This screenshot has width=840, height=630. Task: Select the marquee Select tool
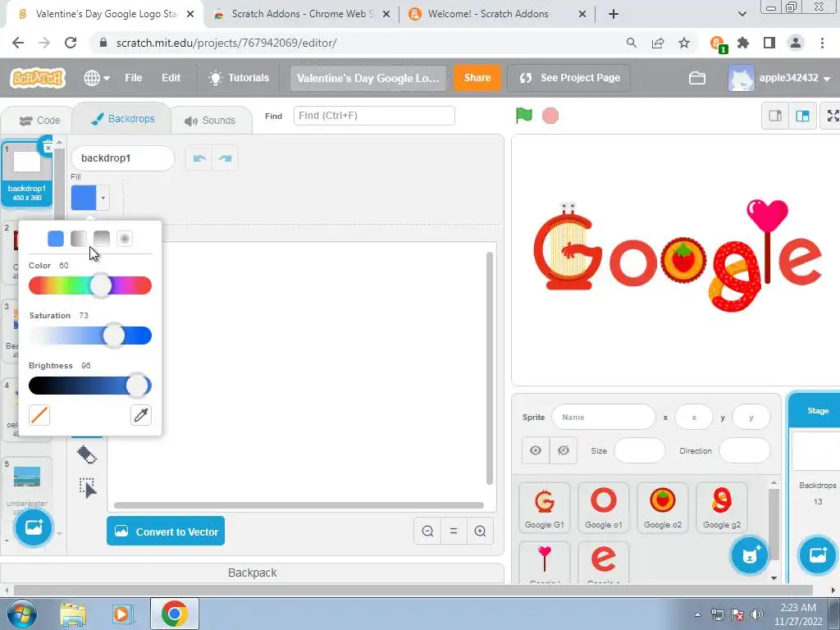pyautogui.click(x=87, y=487)
